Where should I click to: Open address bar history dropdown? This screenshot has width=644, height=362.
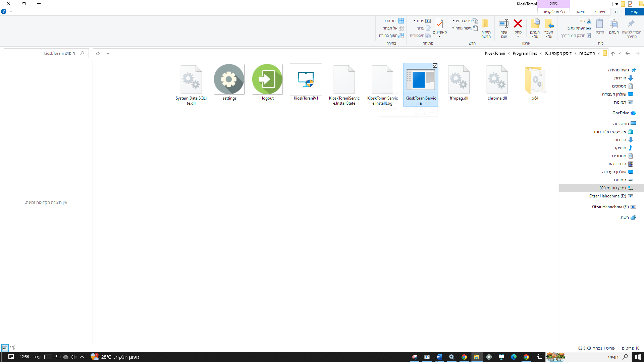point(108,53)
